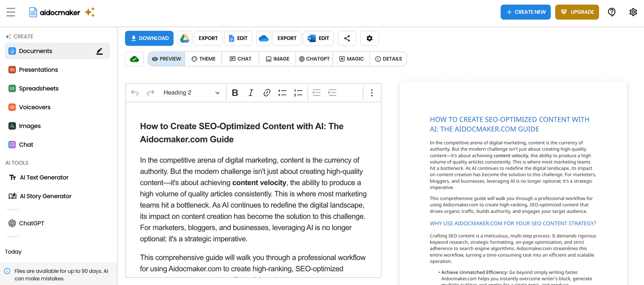Switch to the ChatGPT tab
This screenshot has width=644, height=285.
[314, 59]
